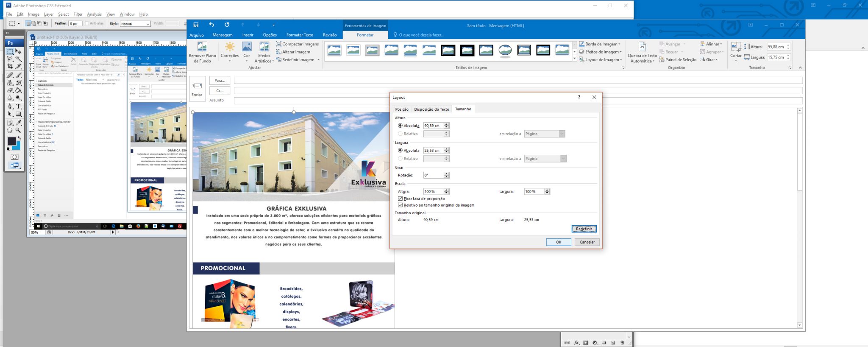Click the Redo icon in Outlook toolbar

pyautogui.click(x=227, y=25)
